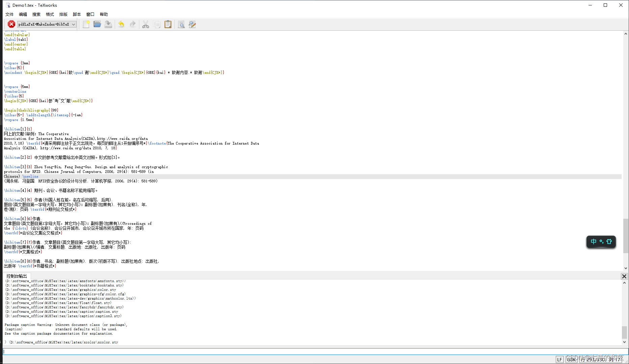Open the Find and Replace icon

pyautogui.click(x=192, y=24)
